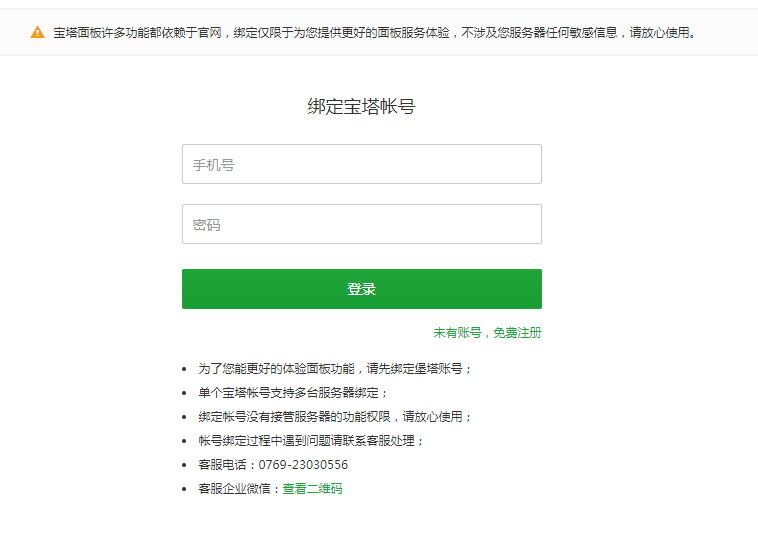
Task: Select the 请联系客服处理 tip line
Action: pyautogui.click(x=311, y=441)
